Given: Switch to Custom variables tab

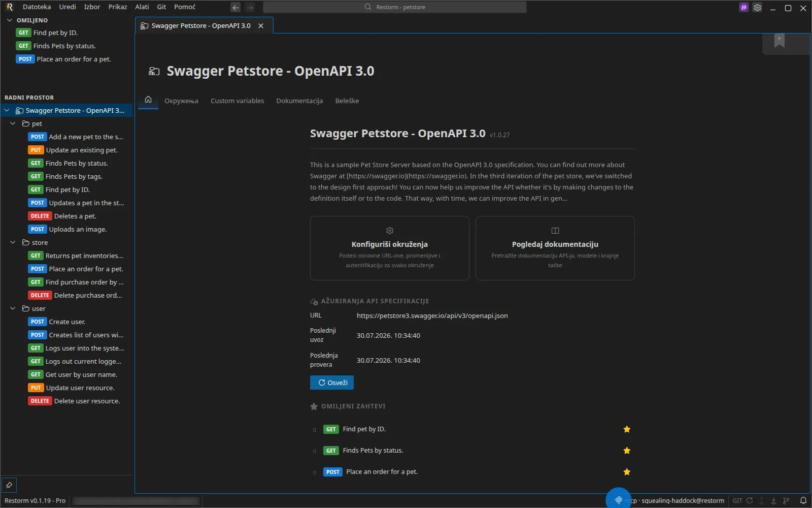Looking at the screenshot, I should click(237, 101).
